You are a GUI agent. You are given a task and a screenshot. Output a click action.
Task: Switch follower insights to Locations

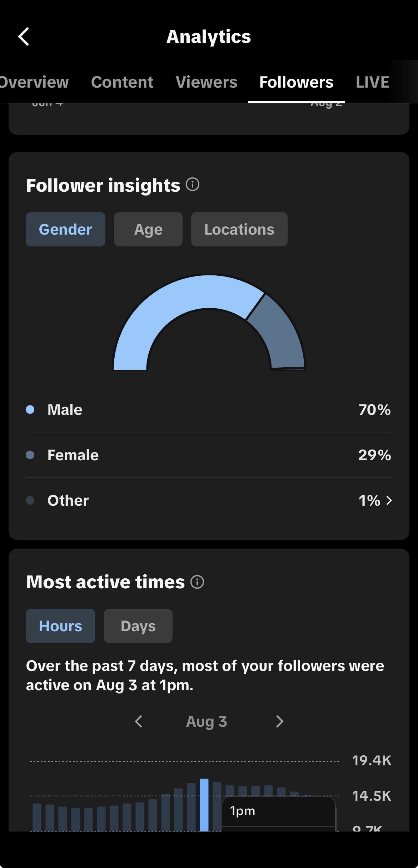(x=239, y=229)
